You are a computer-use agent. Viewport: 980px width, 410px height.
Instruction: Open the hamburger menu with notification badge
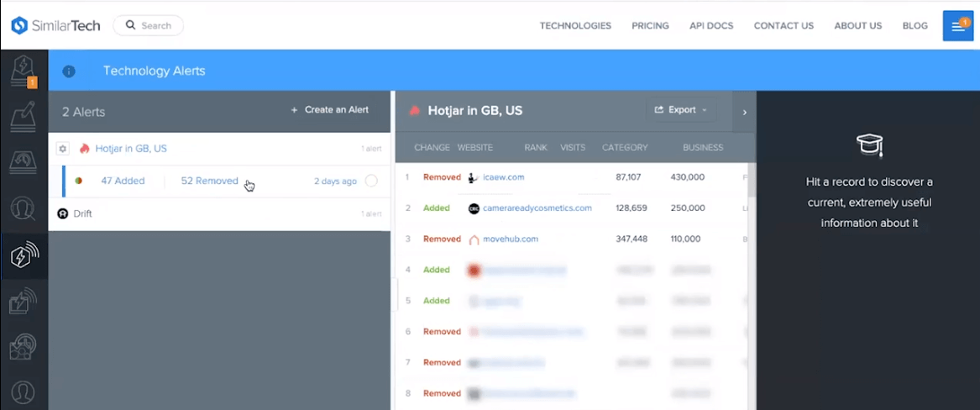957,25
